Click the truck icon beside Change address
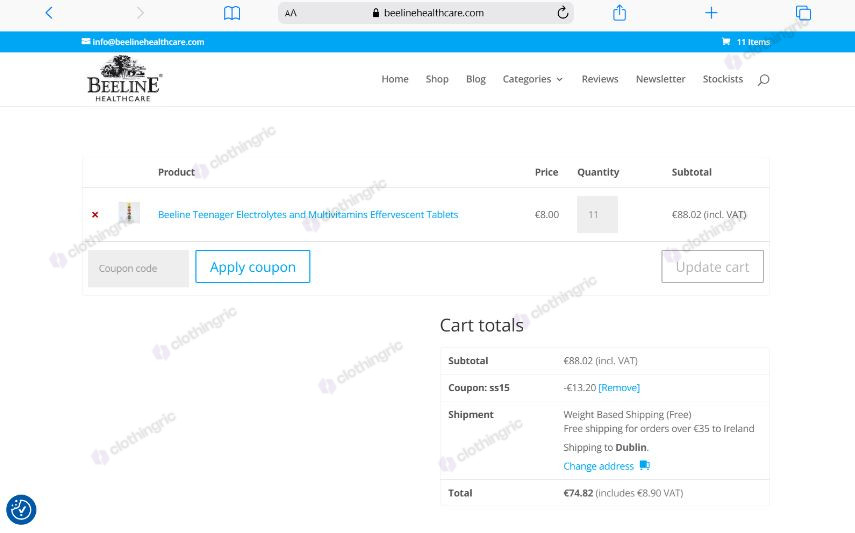The width and height of the screenshot is (855, 533). [645, 465]
